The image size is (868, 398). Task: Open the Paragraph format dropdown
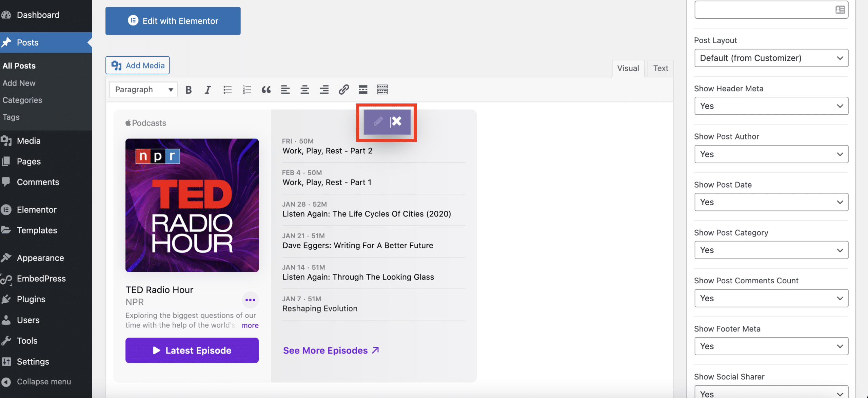pyautogui.click(x=143, y=89)
